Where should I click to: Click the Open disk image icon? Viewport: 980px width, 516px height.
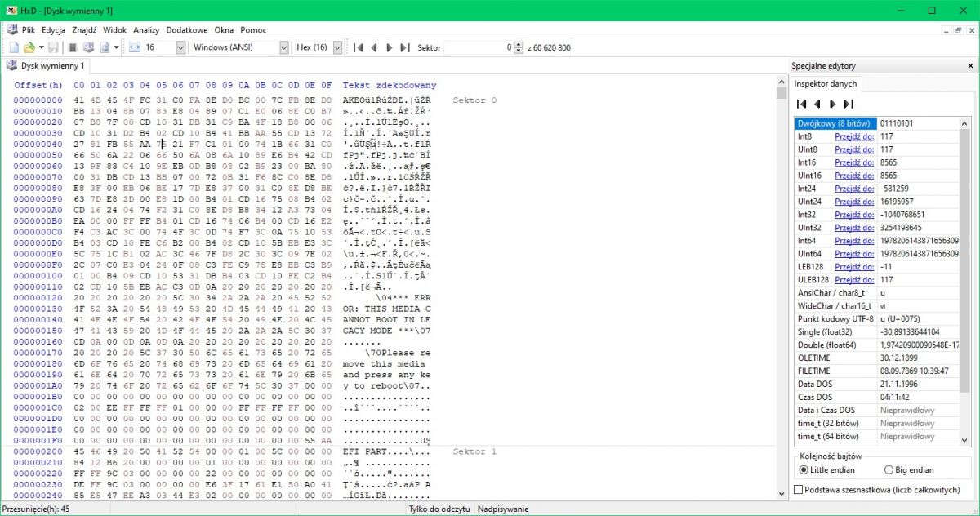105,47
